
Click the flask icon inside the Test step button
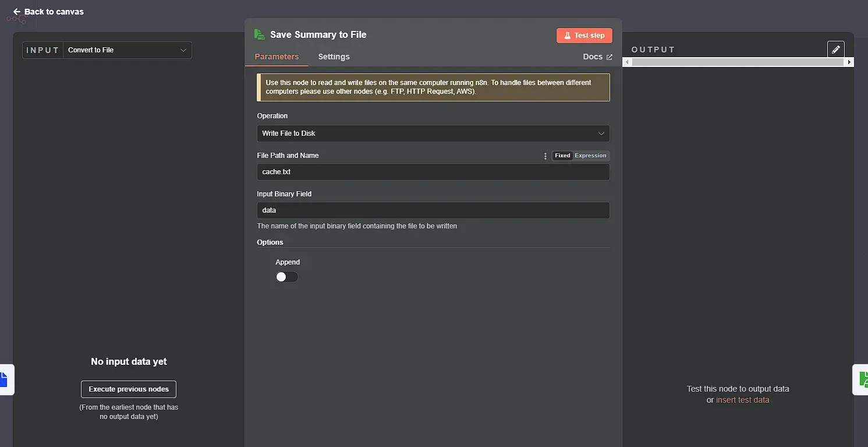click(568, 36)
